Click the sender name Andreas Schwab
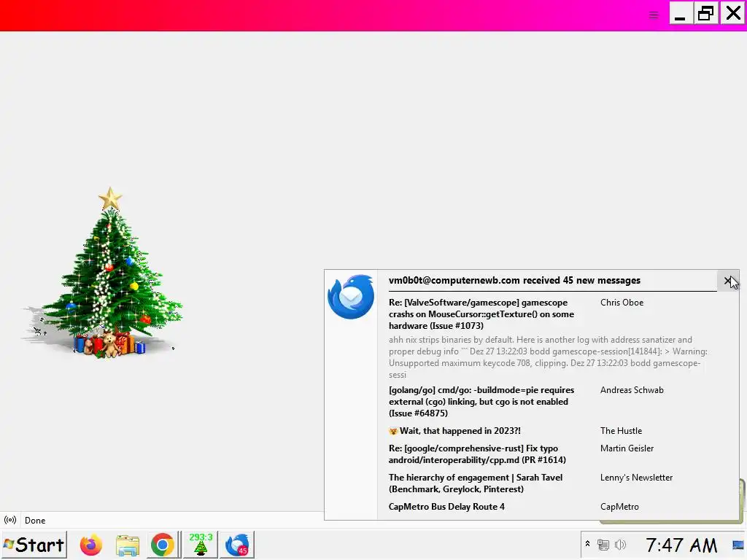 (632, 390)
